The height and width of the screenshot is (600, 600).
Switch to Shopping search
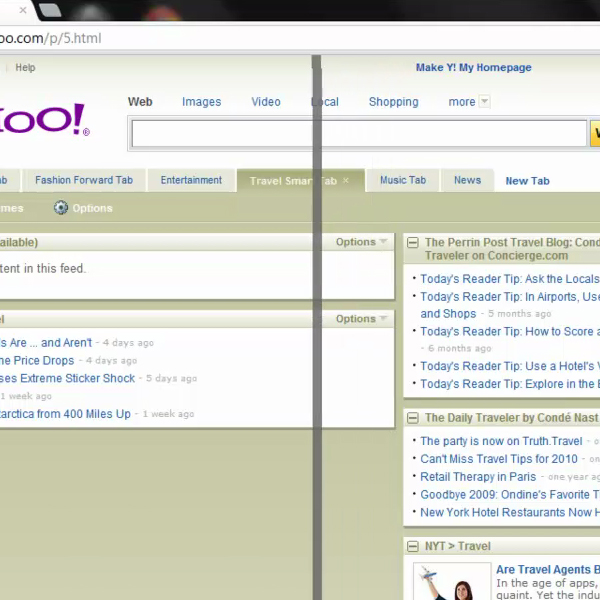coord(394,102)
